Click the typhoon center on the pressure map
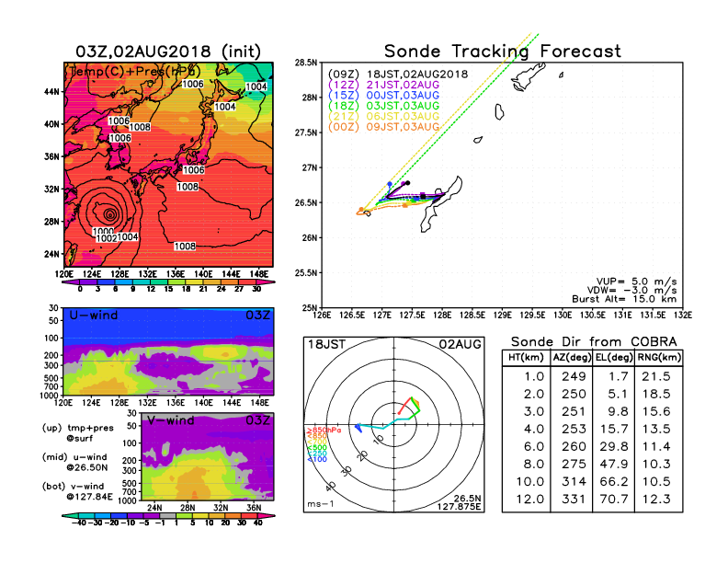Image resolution: width=728 pixels, height=563 pixels. point(110,214)
